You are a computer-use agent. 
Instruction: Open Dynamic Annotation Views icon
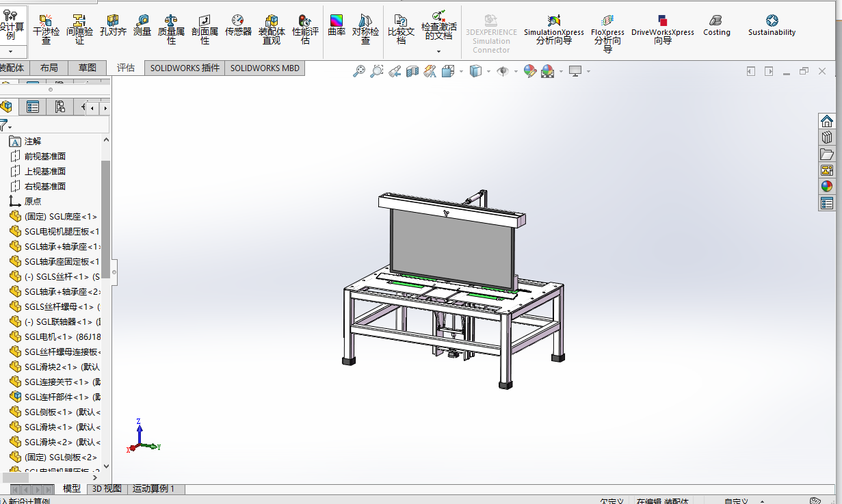pos(430,71)
